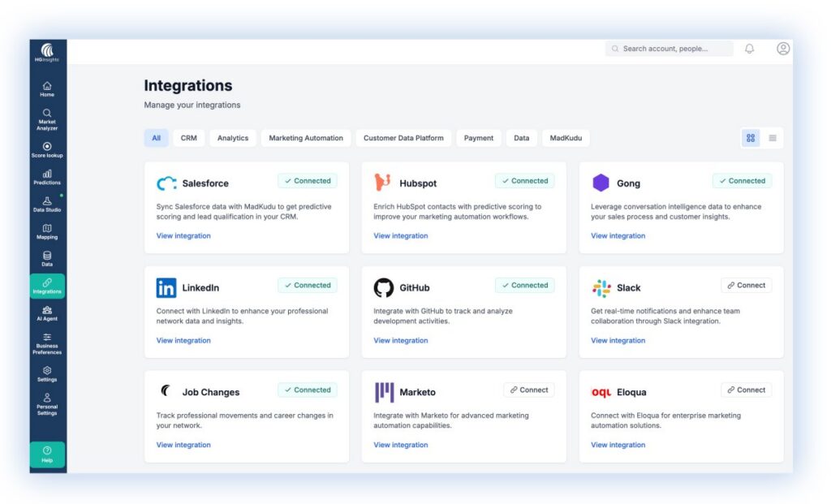831x504 pixels.
Task: View integration for GitHub
Action: (x=401, y=340)
